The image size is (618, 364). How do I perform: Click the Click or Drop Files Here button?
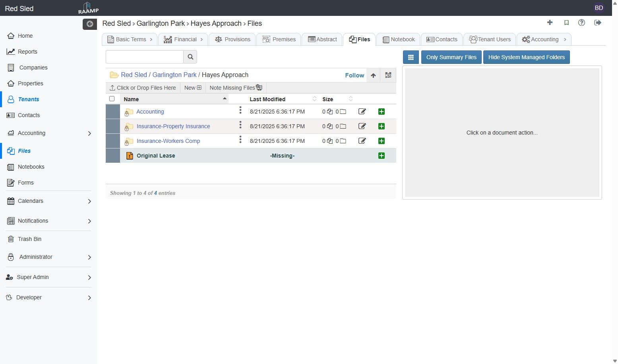click(x=143, y=88)
